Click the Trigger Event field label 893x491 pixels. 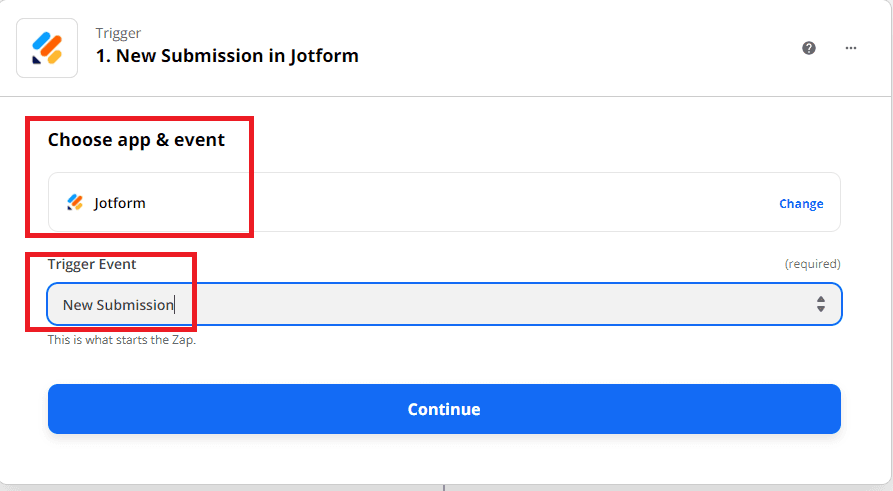tap(92, 264)
